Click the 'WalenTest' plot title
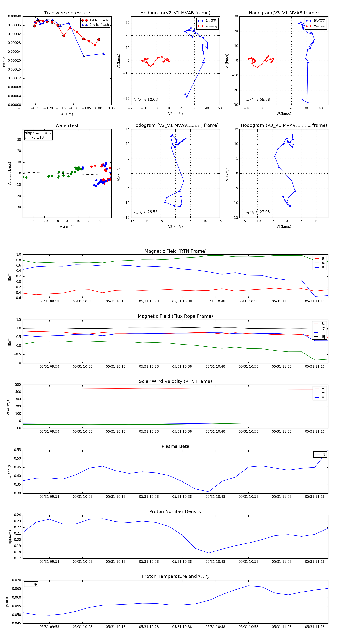The width and height of the screenshot is (351, 644). (67, 125)
